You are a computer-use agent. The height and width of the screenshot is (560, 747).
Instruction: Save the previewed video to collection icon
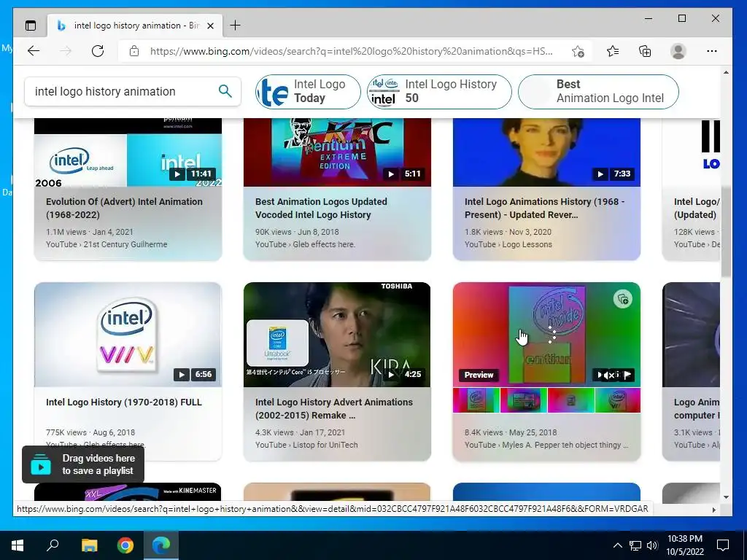click(623, 299)
